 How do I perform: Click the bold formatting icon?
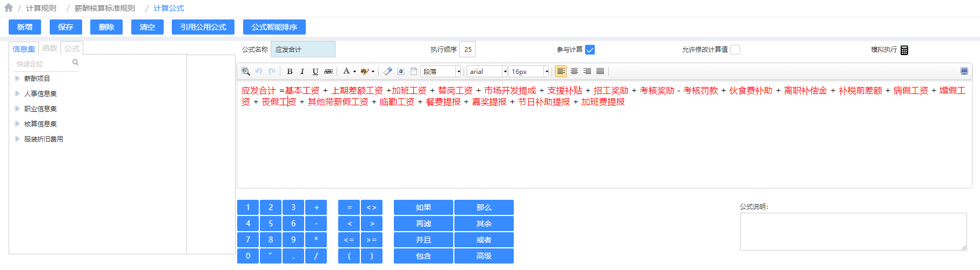point(290,71)
